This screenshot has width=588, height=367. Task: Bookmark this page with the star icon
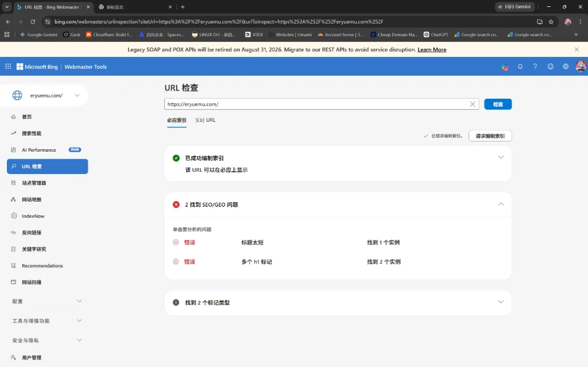(551, 22)
